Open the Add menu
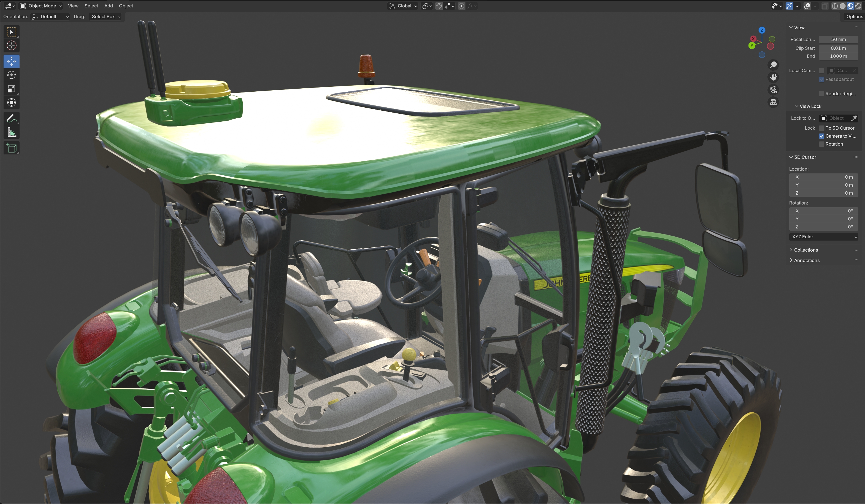Viewport: 865px width, 504px height. pyautogui.click(x=109, y=6)
